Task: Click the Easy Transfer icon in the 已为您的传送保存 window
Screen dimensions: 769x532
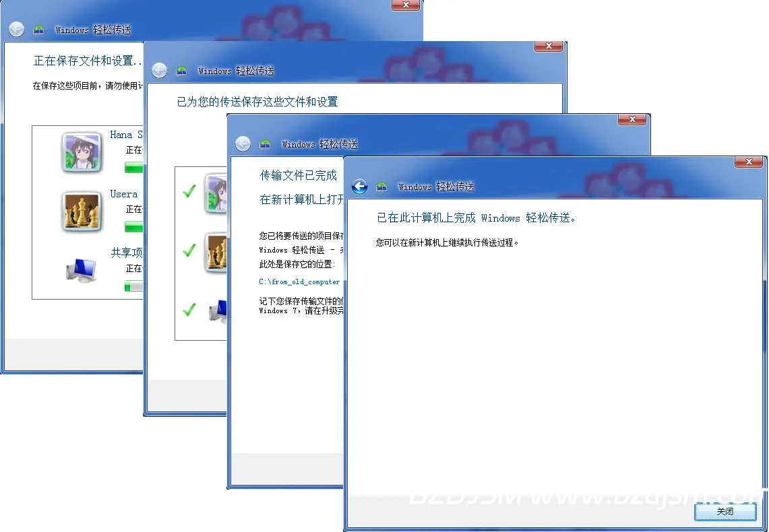Action: [181, 71]
